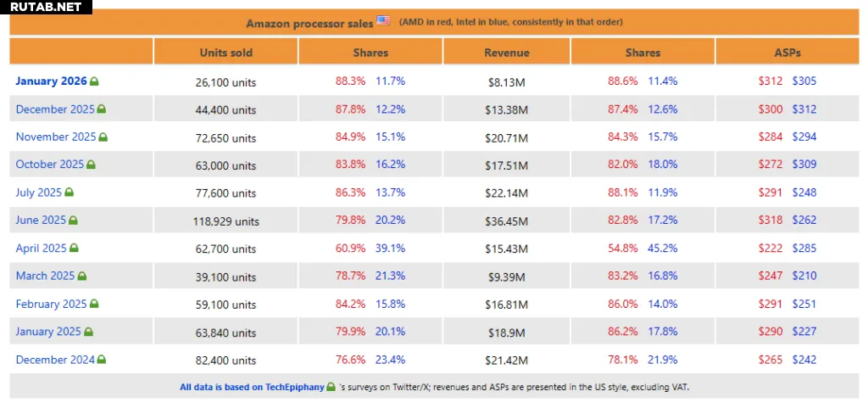Click the lock icon beside June 2025

(x=74, y=221)
